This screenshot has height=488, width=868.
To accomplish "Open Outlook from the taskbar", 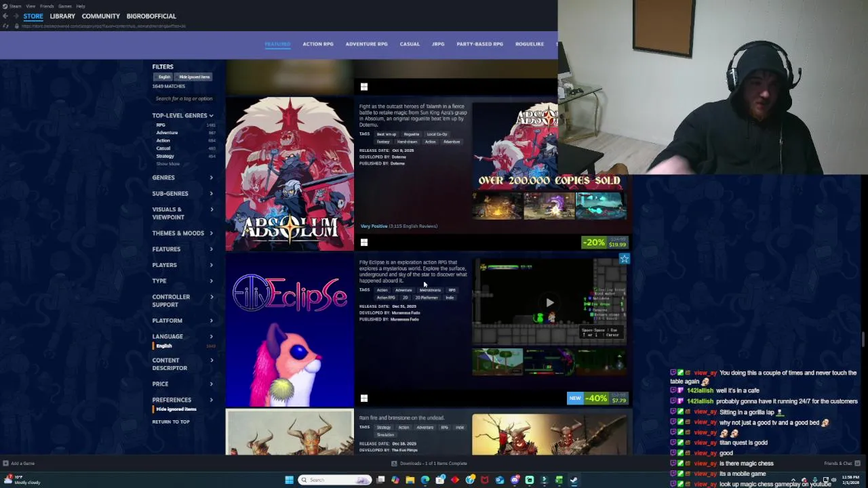I will (x=500, y=480).
